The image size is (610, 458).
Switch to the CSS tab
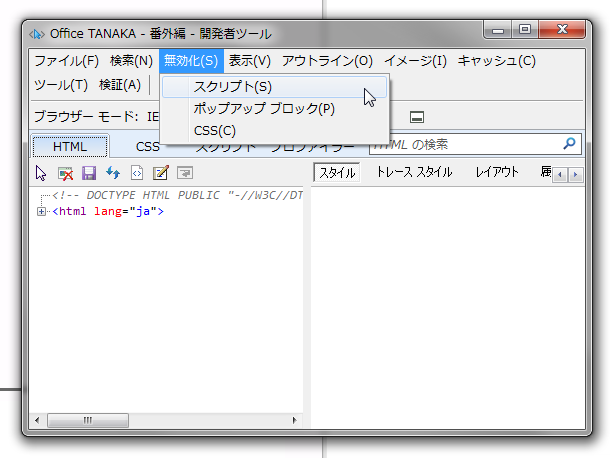coord(147,147)
